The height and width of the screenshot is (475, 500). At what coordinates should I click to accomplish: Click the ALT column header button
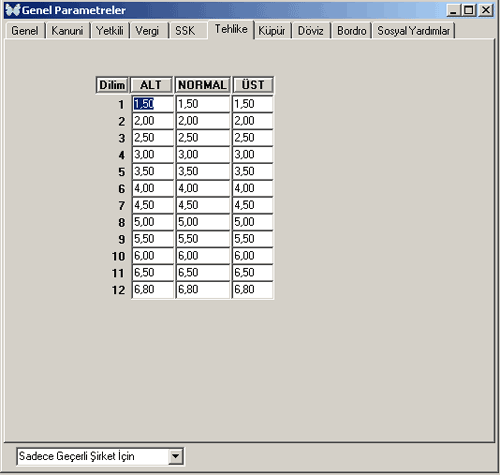point(151,85)
